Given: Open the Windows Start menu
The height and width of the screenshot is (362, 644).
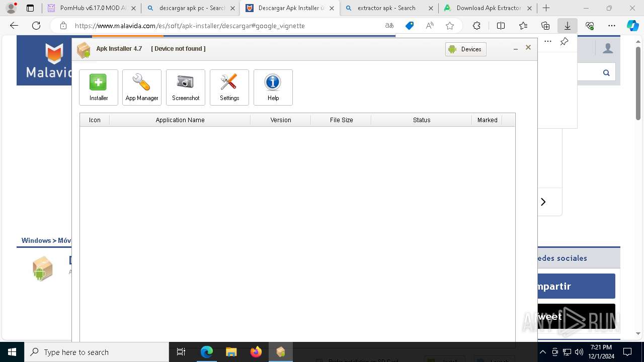Looking at the screenshot, I should pos(12,352).
